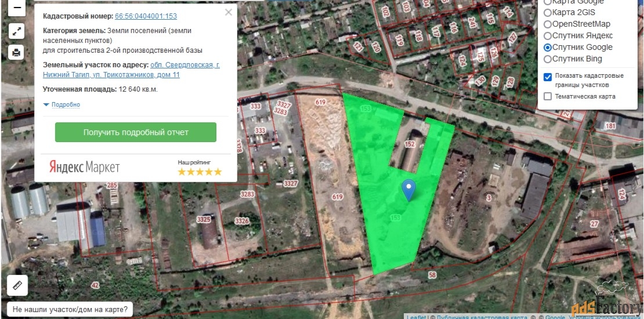This screenshot has height=319, width=644.
Task: Switch to Спутник Bing imagery
Action: (x=547, y=59)
